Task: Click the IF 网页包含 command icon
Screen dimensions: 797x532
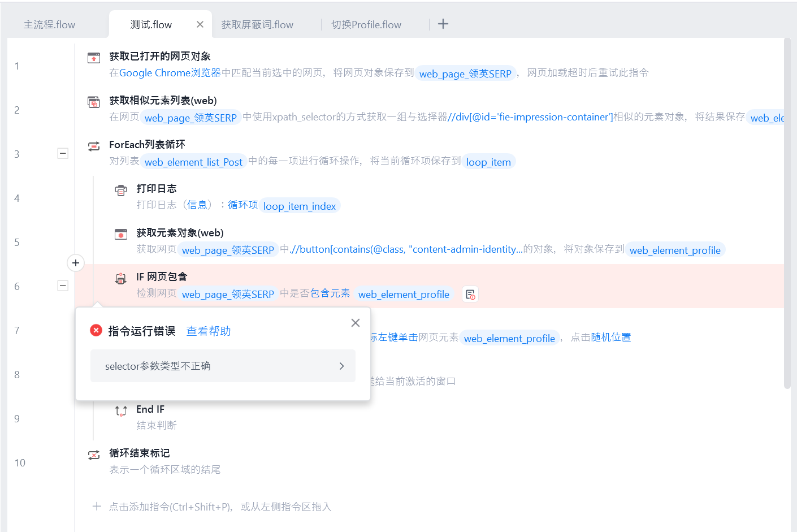Action: pos(121,278)
